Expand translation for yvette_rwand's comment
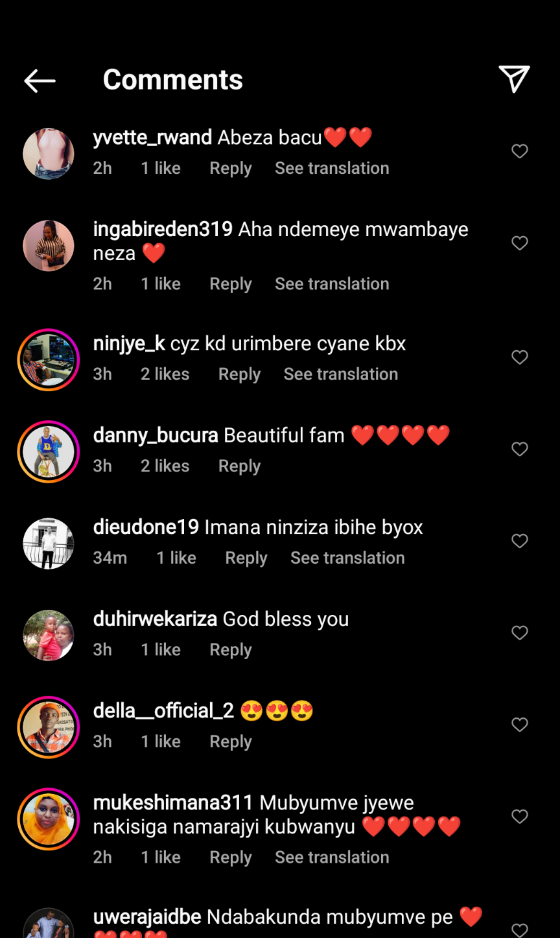Image resolution: width=560 pixels, height=938 pixels. pyautogui.click(x=332, y=168)
